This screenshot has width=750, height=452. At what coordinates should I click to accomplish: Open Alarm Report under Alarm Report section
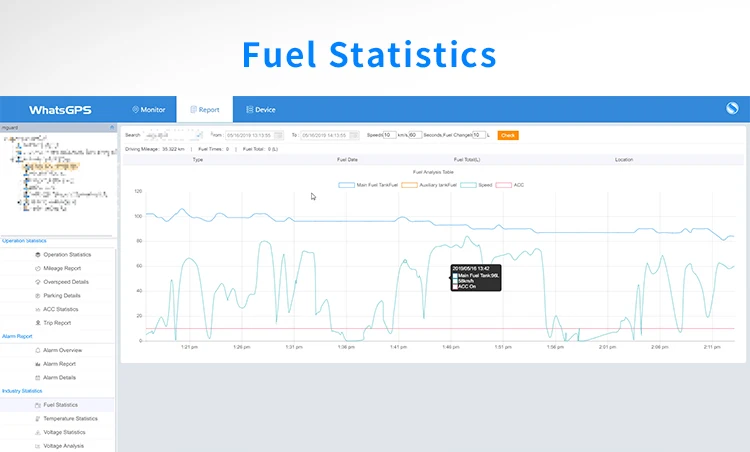click(x=59, y=364)
